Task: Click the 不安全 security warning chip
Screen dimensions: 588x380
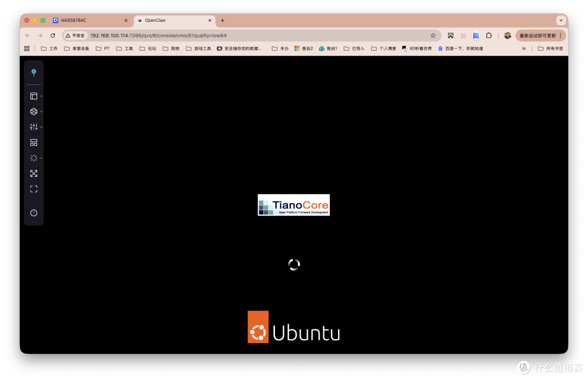Action: [75, 35]
